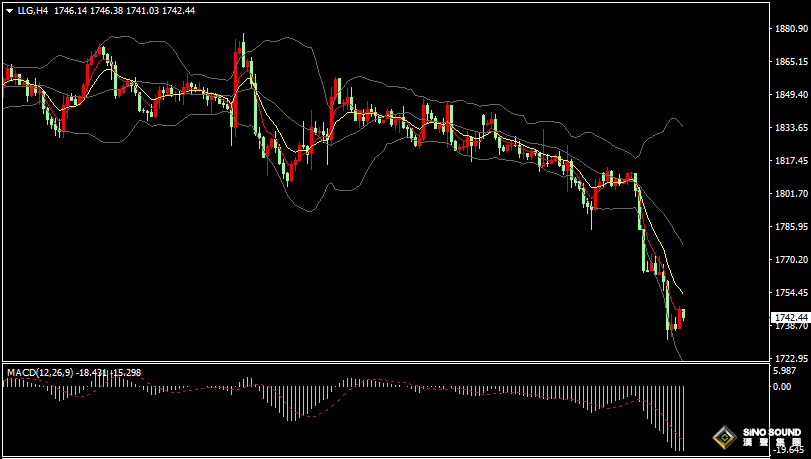Screen dimensions: 811x459
Task: Open the LLG,H4 chart dropdown triangle
Action: click(x=9, y=11)
